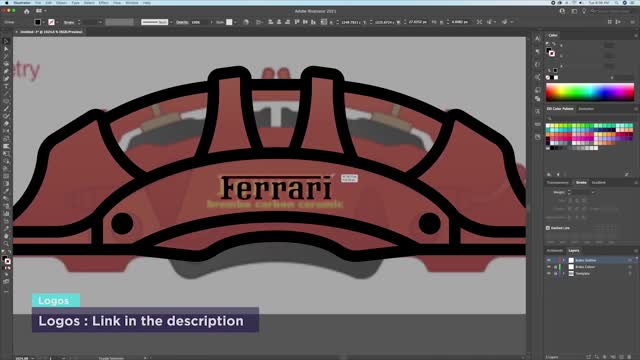Open the File menu
This screenshot has height=360, width=640.
coord(38,2)
